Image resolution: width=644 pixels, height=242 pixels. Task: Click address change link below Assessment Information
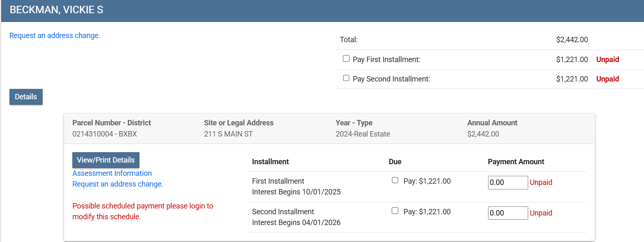pyautogui.click(x=118, y=184)
